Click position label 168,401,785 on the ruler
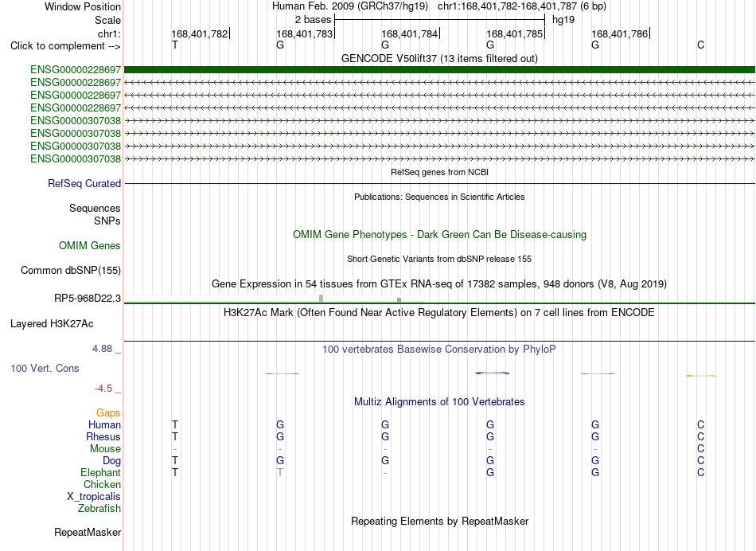The image size is (756, 551). click(515, 33)
